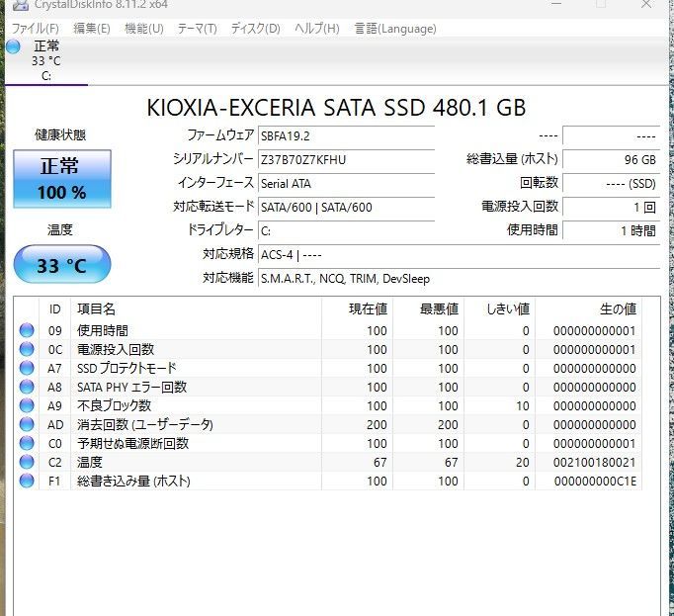Open the テーマ(T) menu
The width and height of the screenshot is (674, 616).
(198, 29)
